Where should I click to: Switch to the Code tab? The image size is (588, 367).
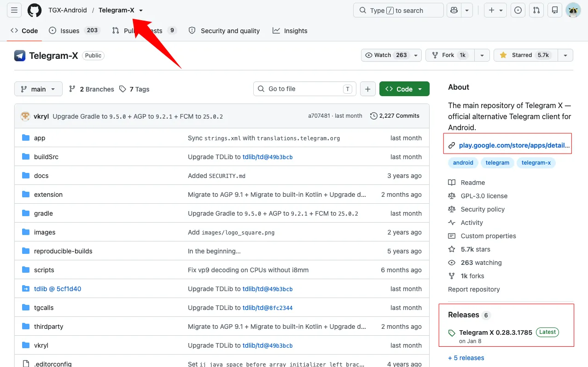coord(24,31)
